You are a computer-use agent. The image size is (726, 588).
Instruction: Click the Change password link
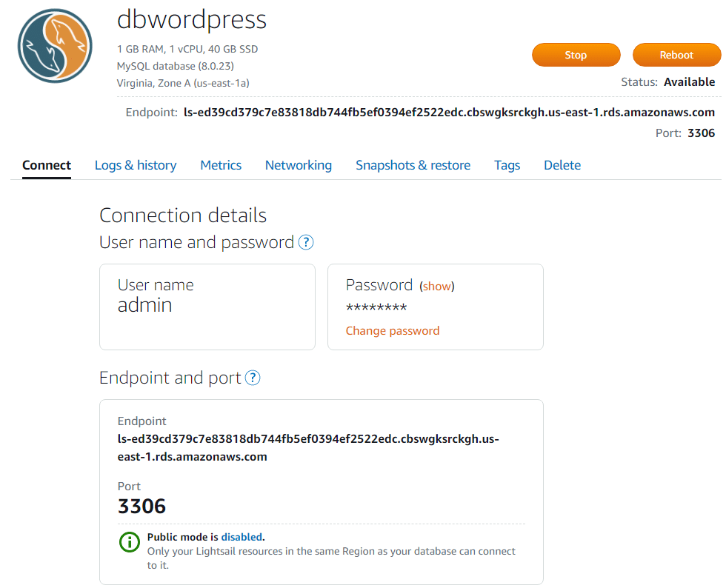[393, 330]
